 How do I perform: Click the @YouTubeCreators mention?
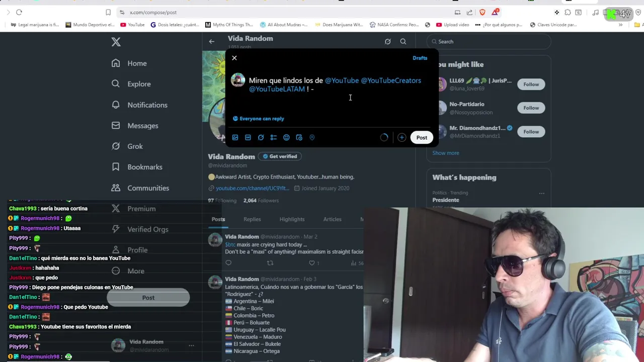[x=391, y=80]
